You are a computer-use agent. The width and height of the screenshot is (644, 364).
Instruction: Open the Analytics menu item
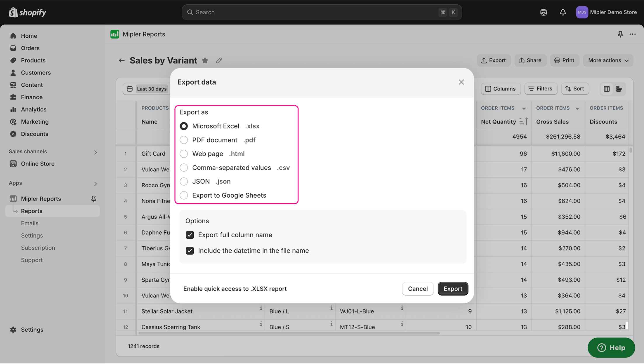pos(34,109)
